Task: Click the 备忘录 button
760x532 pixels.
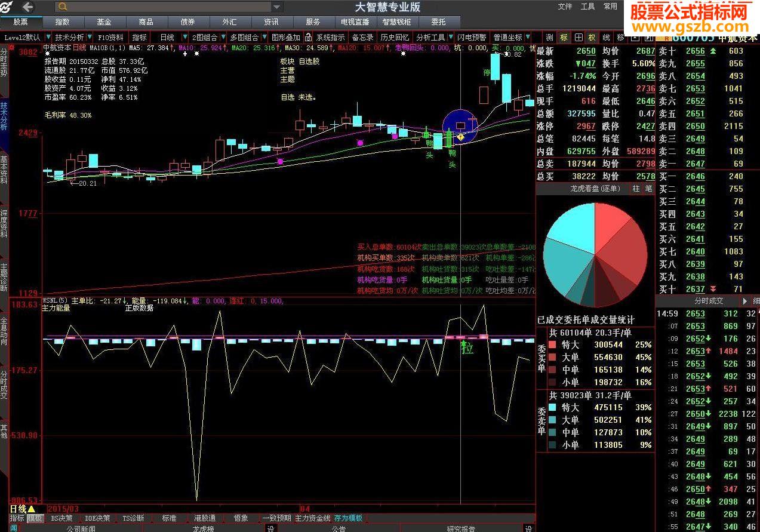Action: [x=362, y=37]
